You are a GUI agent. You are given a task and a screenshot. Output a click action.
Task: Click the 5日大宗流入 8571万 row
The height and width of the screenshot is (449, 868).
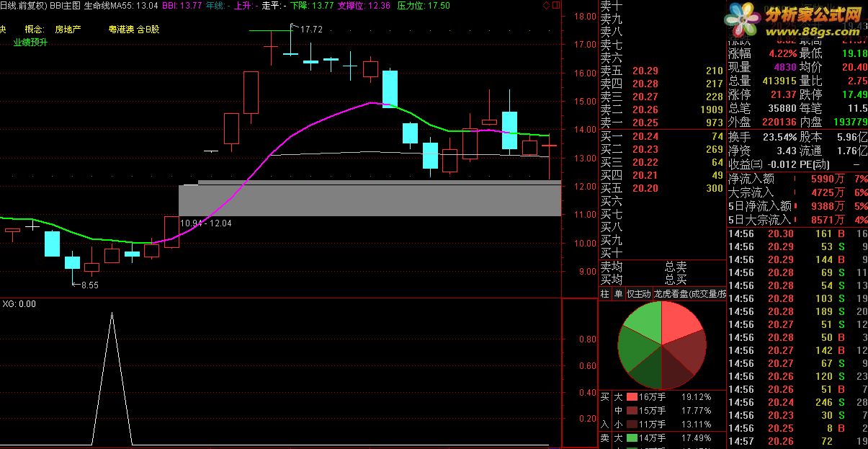(x=797, y=220)
